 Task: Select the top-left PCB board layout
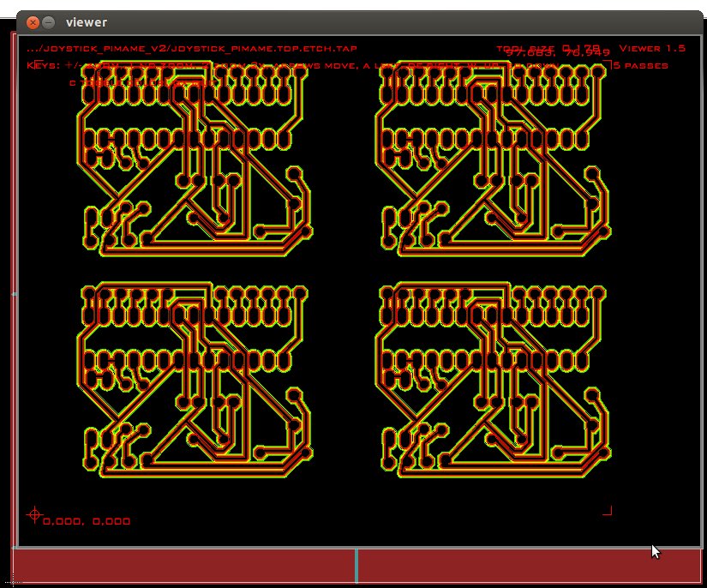pos(194,160)
